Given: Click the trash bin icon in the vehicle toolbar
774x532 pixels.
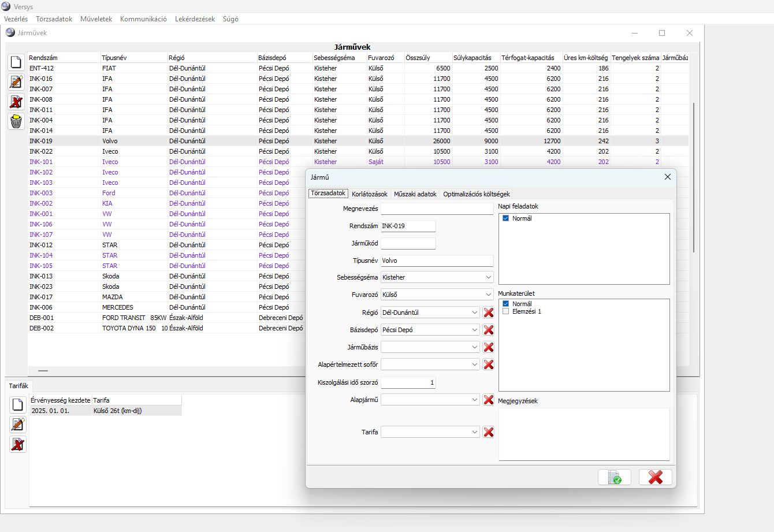Looking at the screenshot, I should pos(16,121).
